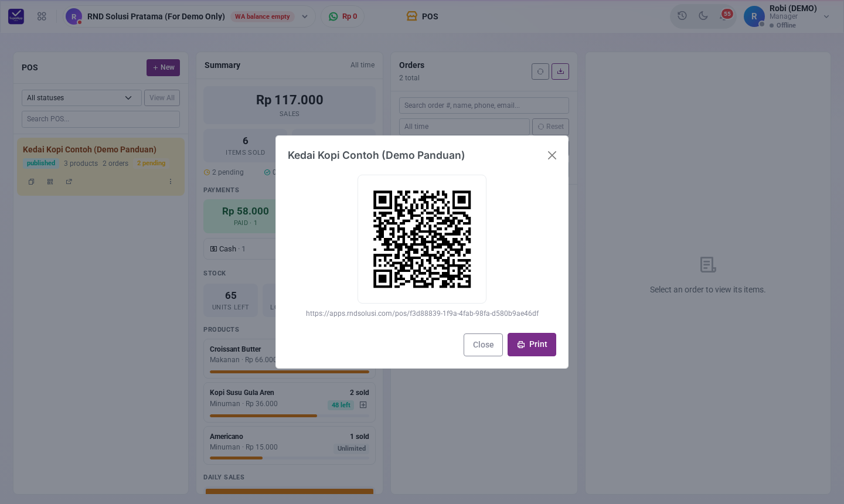Click the Search POS input field

101,119
